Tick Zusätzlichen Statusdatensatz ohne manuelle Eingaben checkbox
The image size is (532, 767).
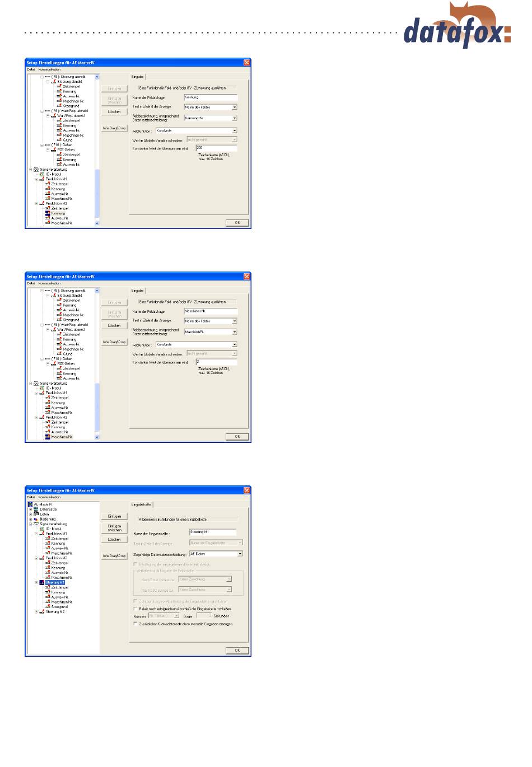coord(135,624)
